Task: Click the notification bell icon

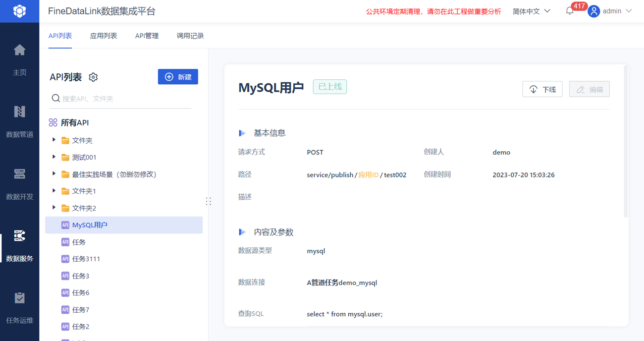Action: (x=570, y=11)
